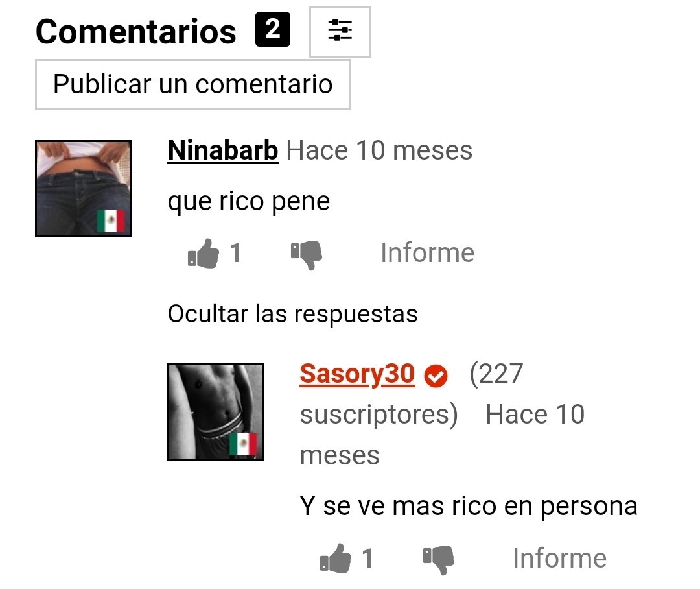Open Sasory30's profile link
The height and width of the screenshot is (589, 700).
(357, 374)
